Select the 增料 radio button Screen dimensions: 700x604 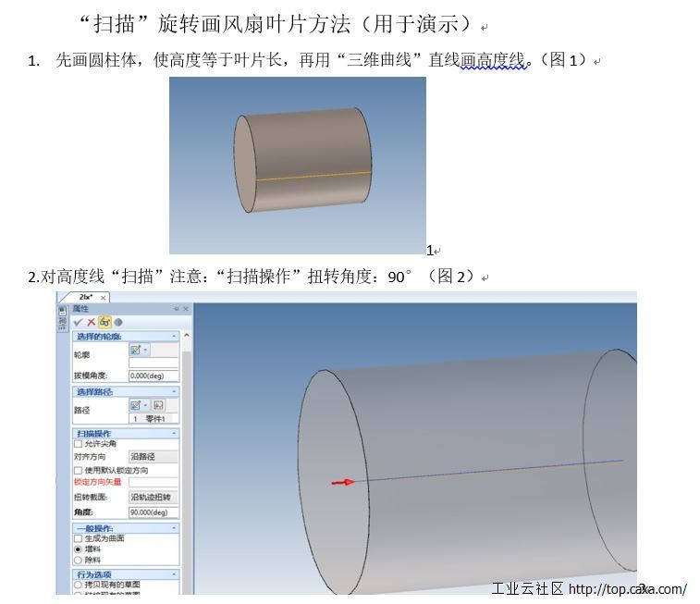(78, 549)
